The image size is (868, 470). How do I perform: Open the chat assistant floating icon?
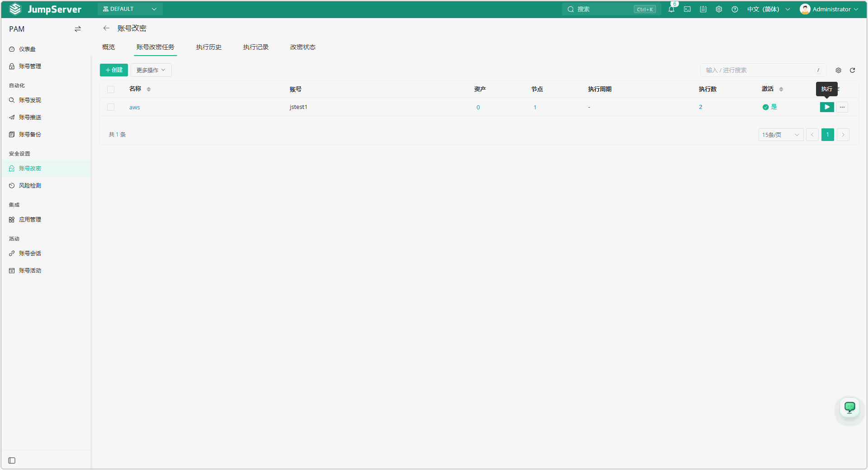(x=849, y=408)
